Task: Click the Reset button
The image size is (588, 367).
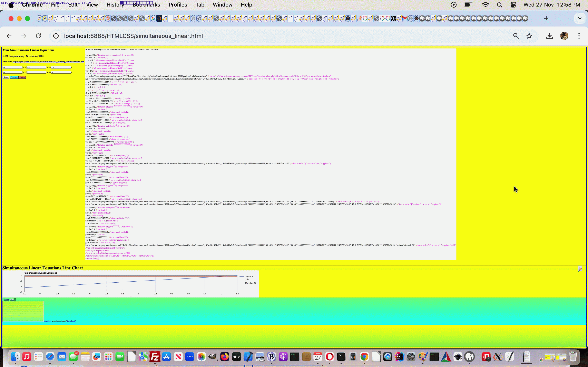Action: click(x=6, y=77)
